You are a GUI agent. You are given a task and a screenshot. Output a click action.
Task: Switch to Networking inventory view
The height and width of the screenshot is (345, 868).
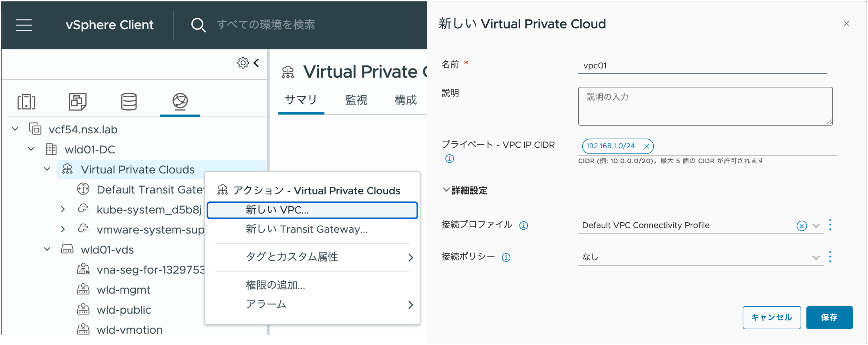click(180, 101)
